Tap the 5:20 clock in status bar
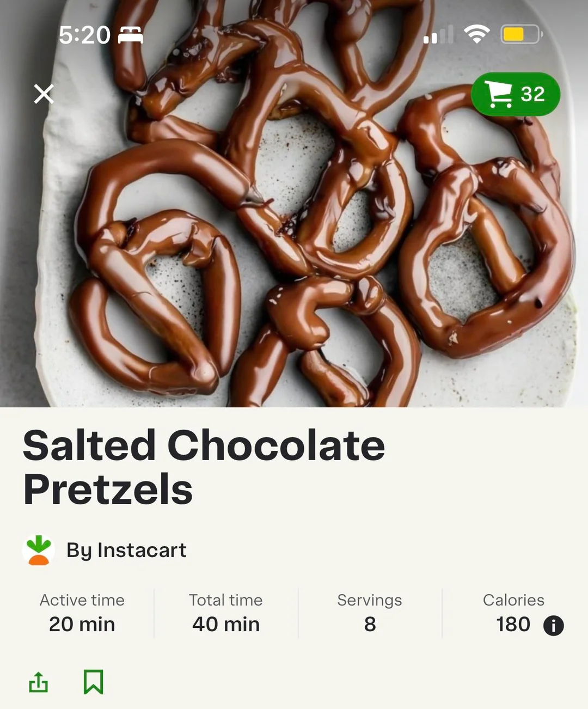This screenshot has width=588, height=709. [x=84, y=35]
